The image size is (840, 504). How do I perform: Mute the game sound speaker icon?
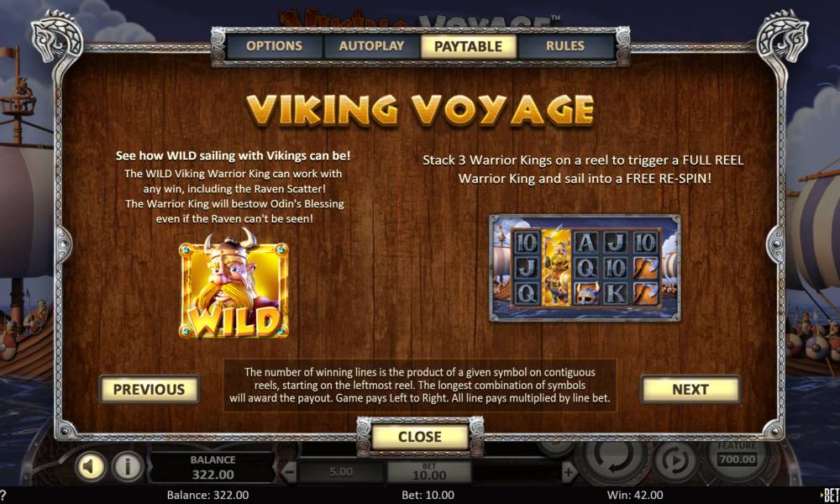click(91, 466)
